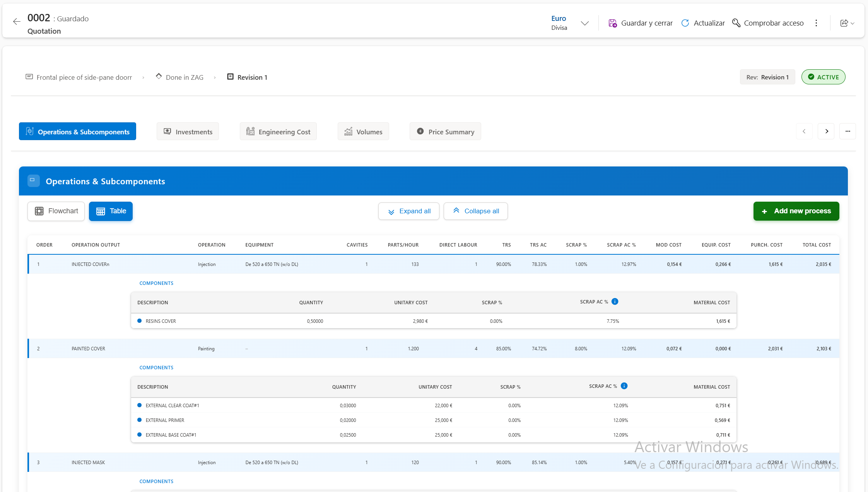Click the info icon beside SCRAP AC % in Painting components
Screen dimensions: 868x492
tap(624, 386)
